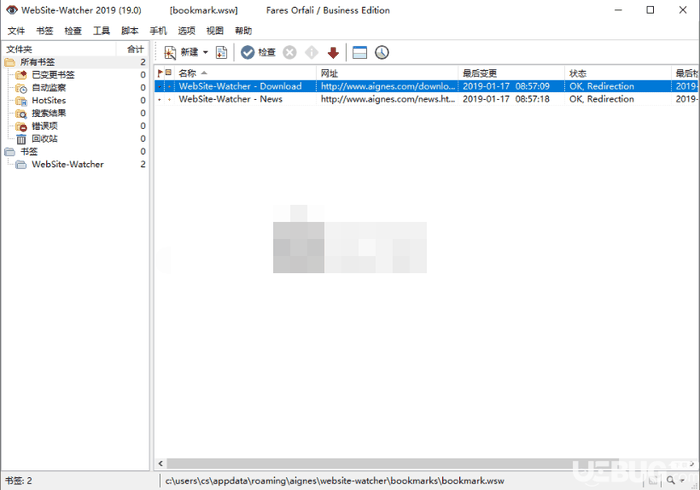Click the bookmark list horizontal scrollbar track
The width and height of the screenshot is (700, 490).
pyautogui.click(x=426, y=464)
